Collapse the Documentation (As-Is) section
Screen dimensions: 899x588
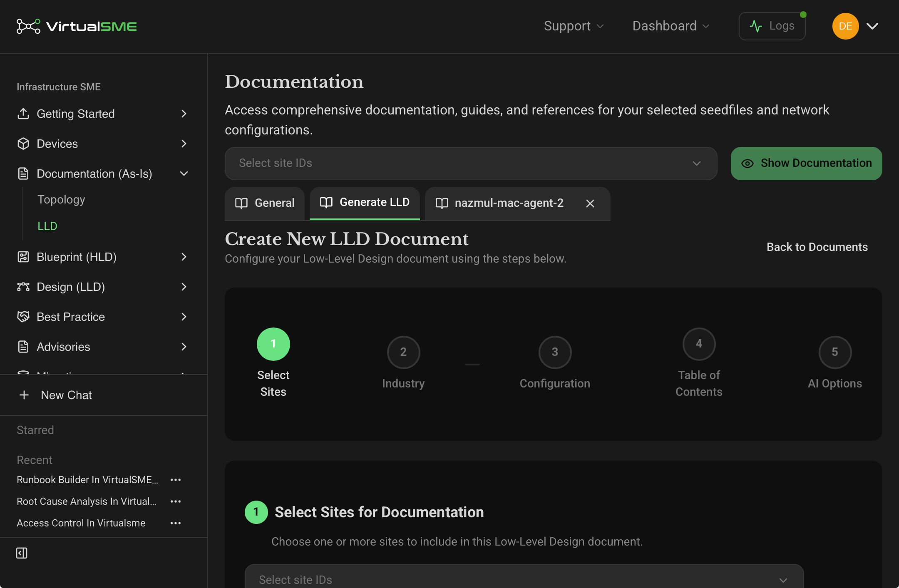[184, 174]
